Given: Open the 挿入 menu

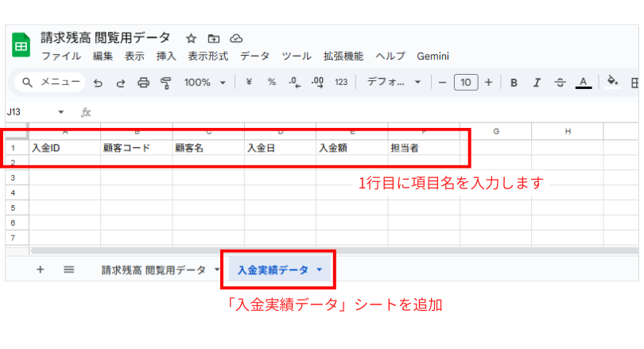Looking at the screenshot, I should click(166, 56).
